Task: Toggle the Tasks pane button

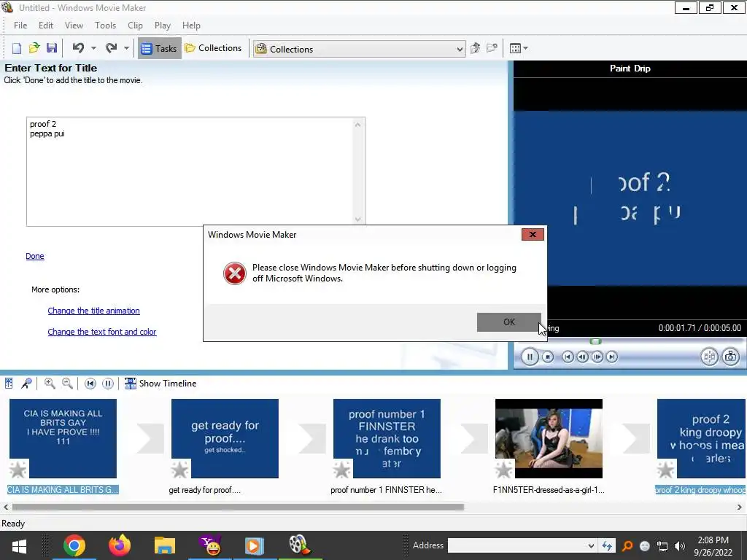Action: click(160, 48)
